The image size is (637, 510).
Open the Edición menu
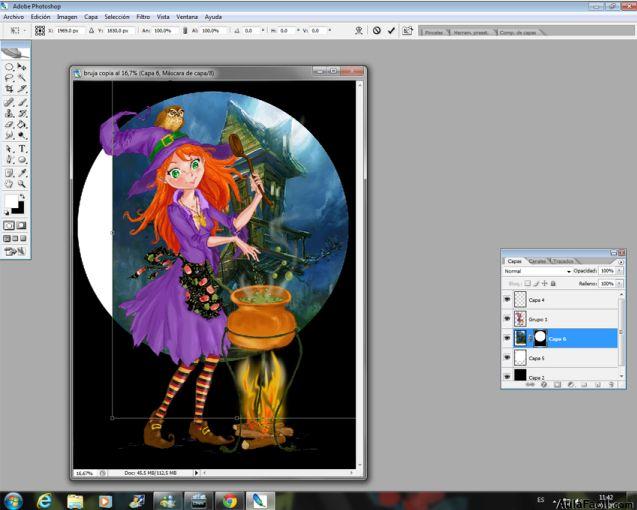41,17
